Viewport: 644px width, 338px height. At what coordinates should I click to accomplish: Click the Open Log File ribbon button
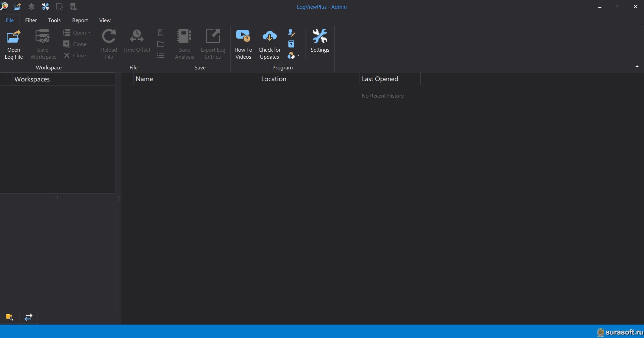click(x=14, y=44)
